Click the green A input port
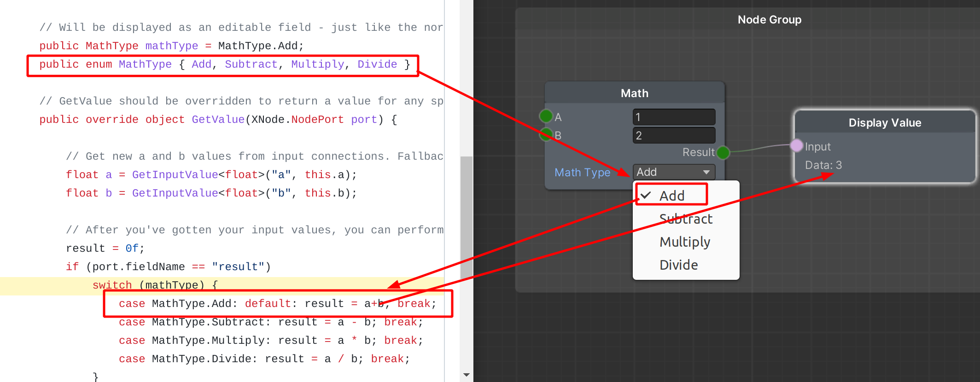980x382 pixels. tap(546, 116)
